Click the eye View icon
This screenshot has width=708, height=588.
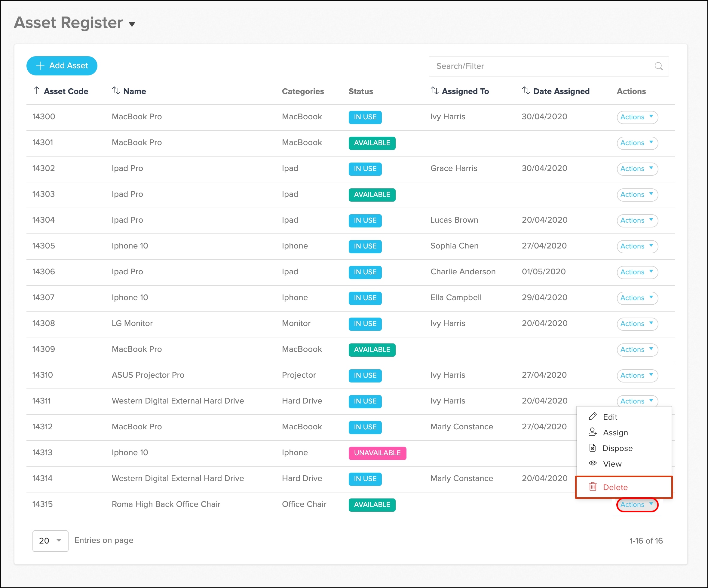click(593, 463)
